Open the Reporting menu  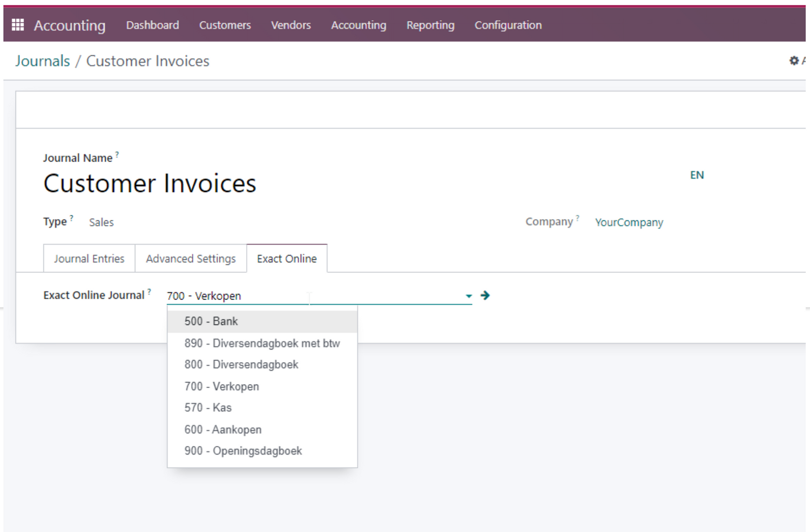[430, 25]
